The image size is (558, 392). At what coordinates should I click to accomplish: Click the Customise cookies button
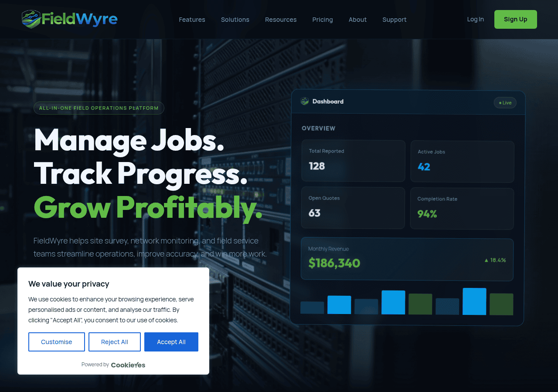click(x=57, y=342)
